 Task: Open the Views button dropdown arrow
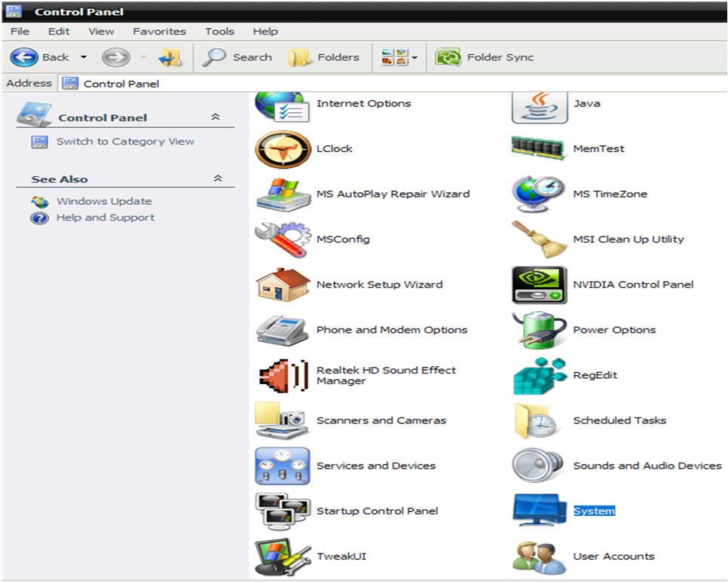414,58
